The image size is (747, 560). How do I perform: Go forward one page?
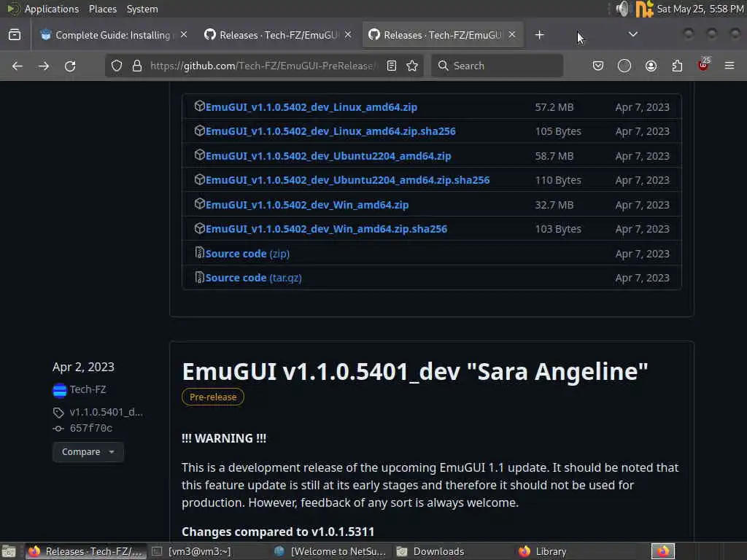point(43,66)
